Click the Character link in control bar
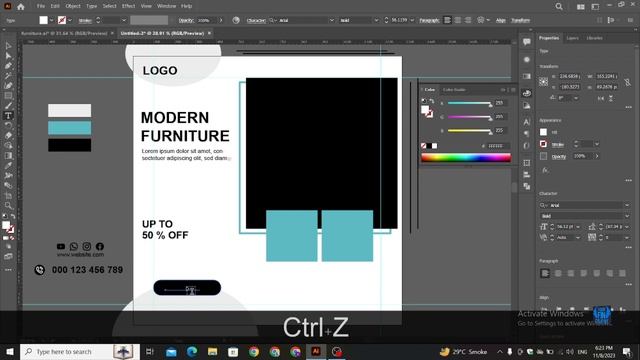This screenshot has width=640, height=360. click(x=256, y=20)
